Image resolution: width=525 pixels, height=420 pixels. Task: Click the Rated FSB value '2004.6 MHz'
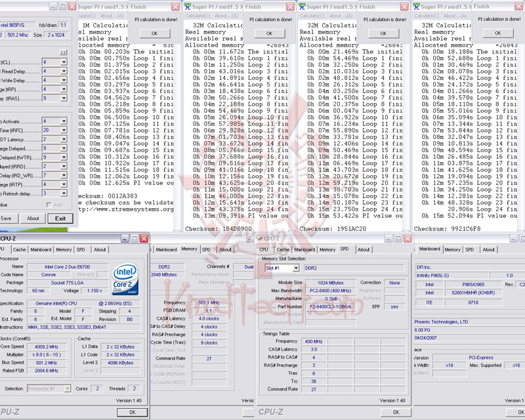coord(47,371)
